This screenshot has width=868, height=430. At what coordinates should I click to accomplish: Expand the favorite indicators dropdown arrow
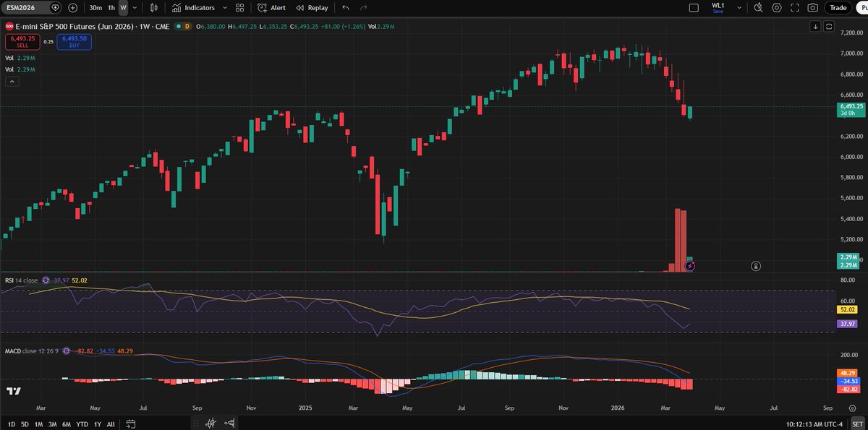coord(225,7)
